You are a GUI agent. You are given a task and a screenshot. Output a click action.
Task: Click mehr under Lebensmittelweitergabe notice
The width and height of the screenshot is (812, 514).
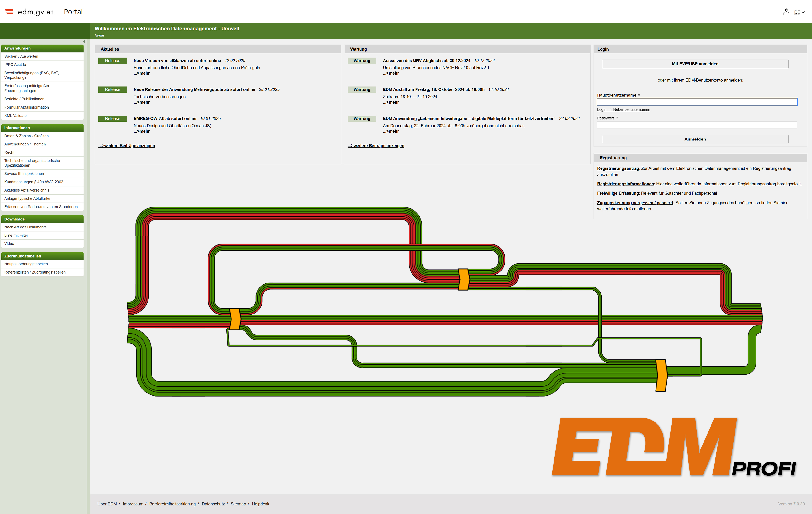pyautogui.click(x=391, y=131)
